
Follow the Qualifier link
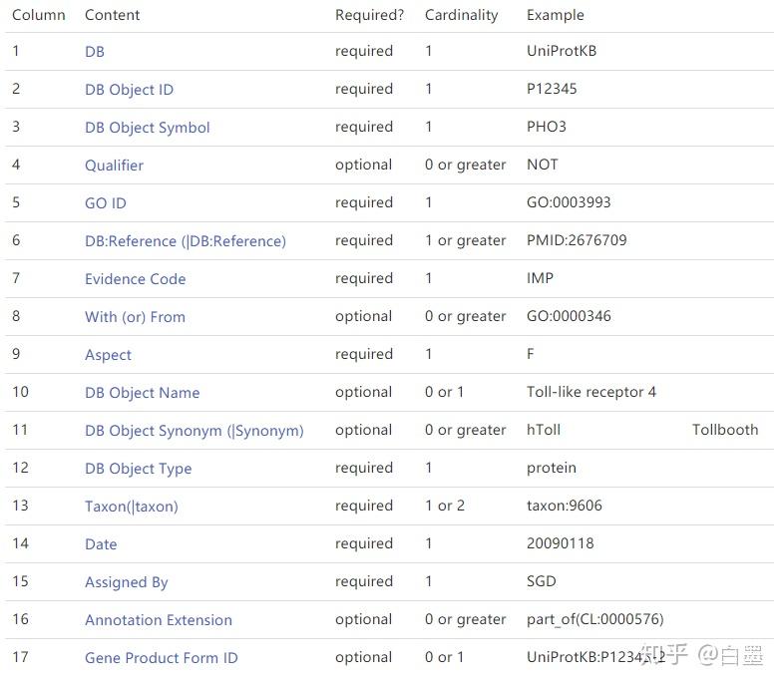coord(114,166)
